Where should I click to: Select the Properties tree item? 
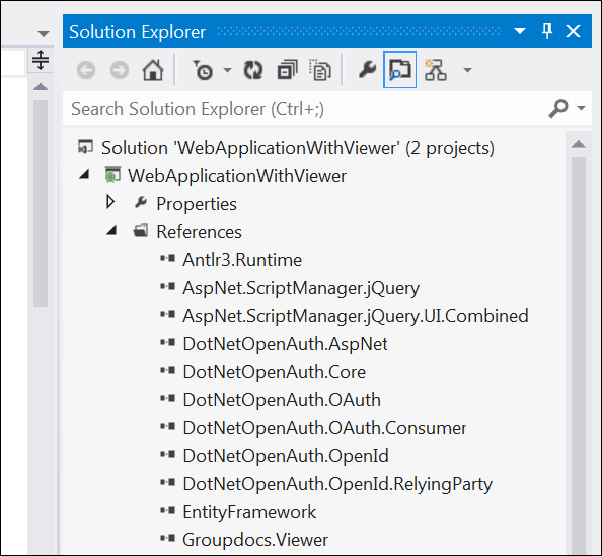click(196, 204)
